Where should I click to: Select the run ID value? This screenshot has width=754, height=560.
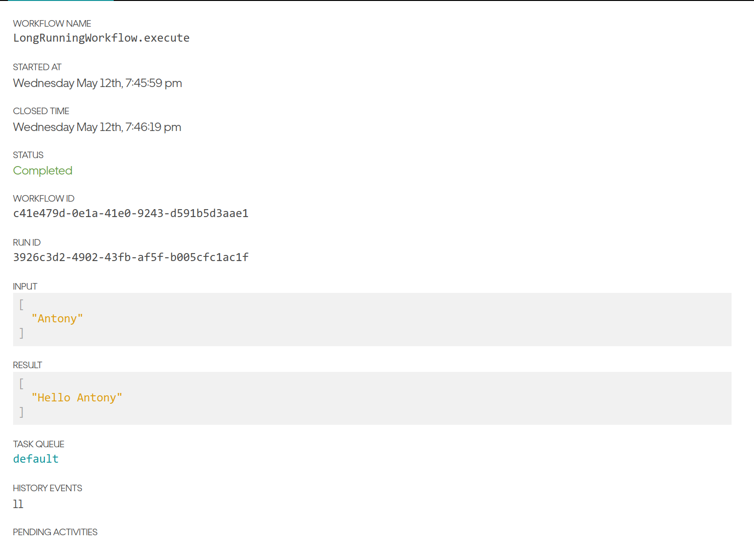[131, 257]
